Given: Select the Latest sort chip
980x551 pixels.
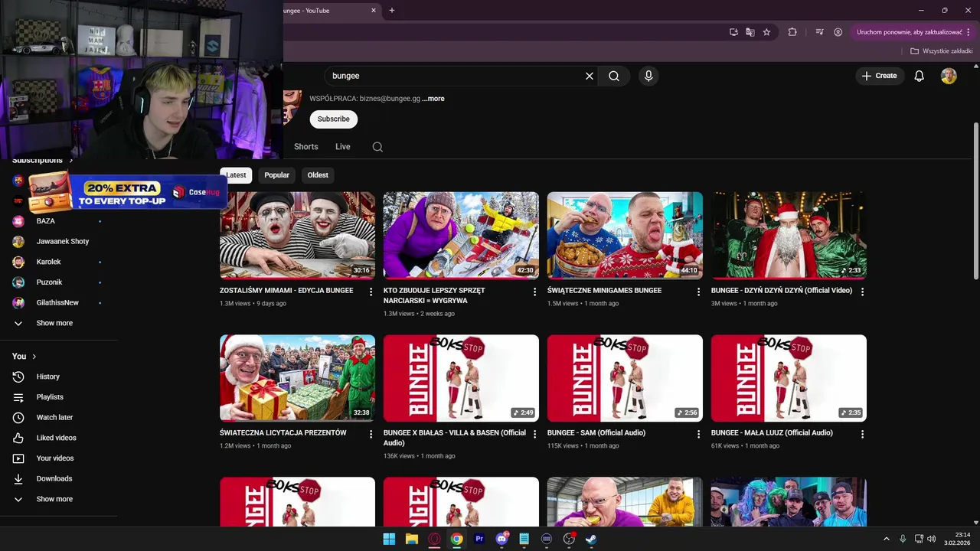Looking at the screenshot, I should (236, 175).
